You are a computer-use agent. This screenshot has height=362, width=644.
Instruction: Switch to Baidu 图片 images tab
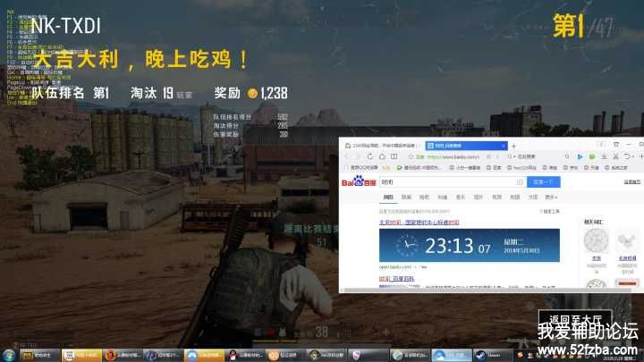point(479,198)
